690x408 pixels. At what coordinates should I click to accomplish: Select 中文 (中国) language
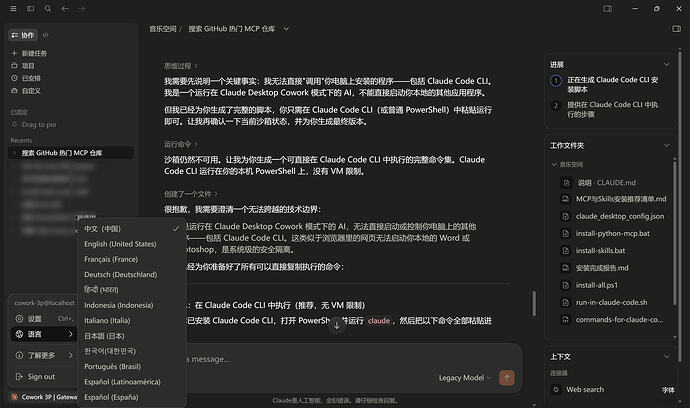(x=131, y=229)
